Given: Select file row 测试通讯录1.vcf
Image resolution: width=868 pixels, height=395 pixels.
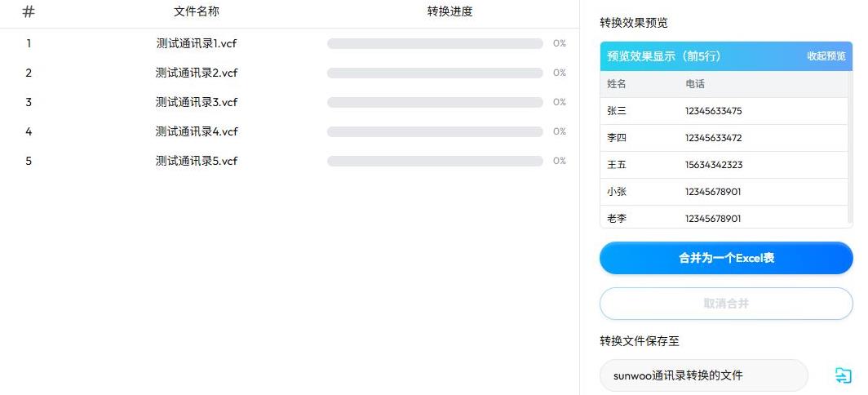Looking at the screenshot, I should click(197, 43).
